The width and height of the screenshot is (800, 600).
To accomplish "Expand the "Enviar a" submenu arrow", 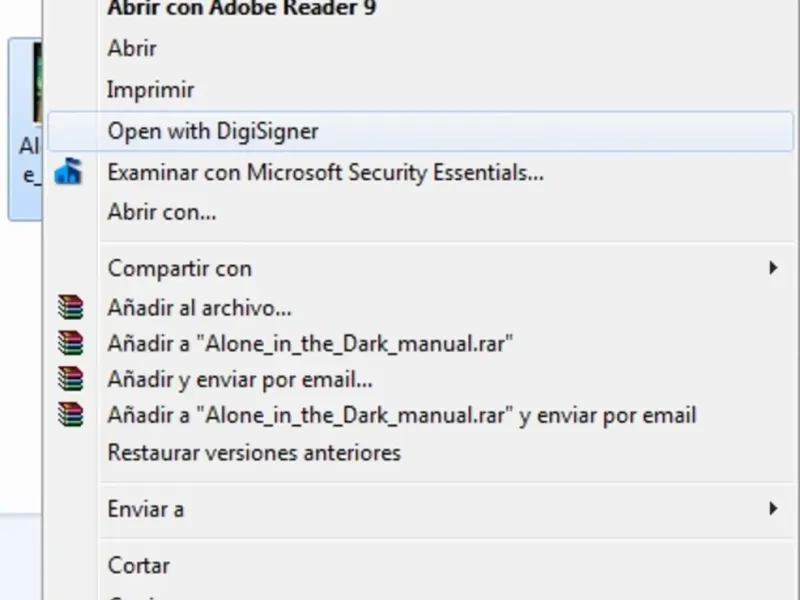I will [772, 508].
